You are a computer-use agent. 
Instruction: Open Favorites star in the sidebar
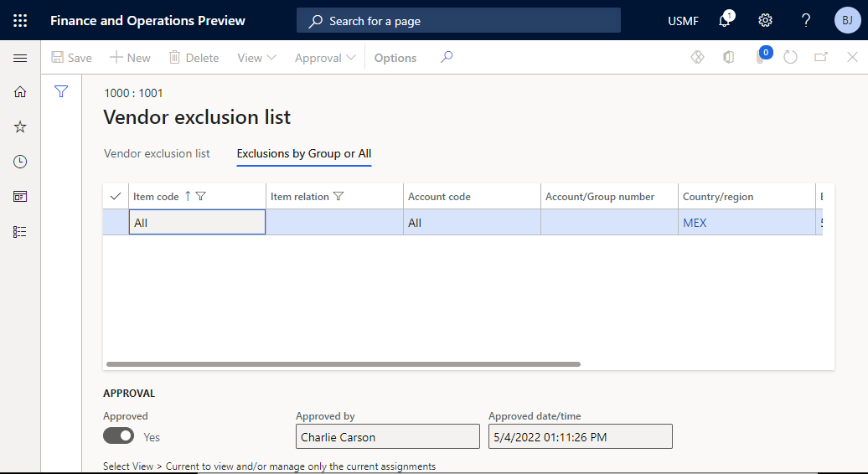click(20, 127)
